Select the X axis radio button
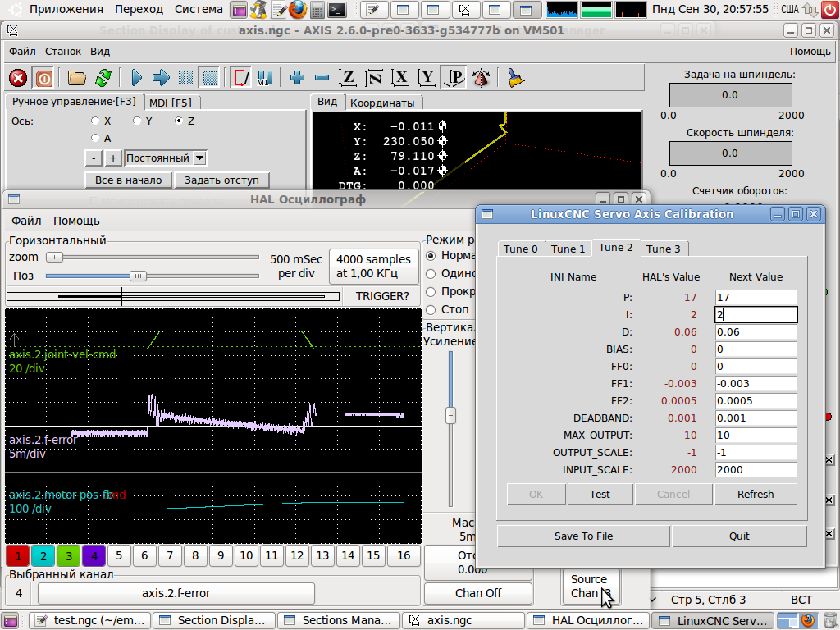The height and width of the screenshot is (630, 840). pos(95,121)
